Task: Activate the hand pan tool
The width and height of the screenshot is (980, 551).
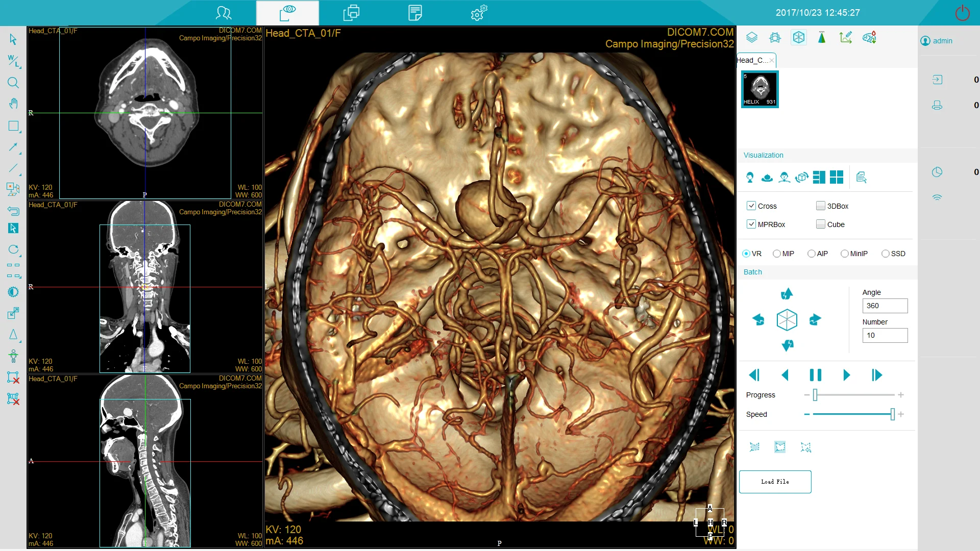Action: click(x=13, y=104)
